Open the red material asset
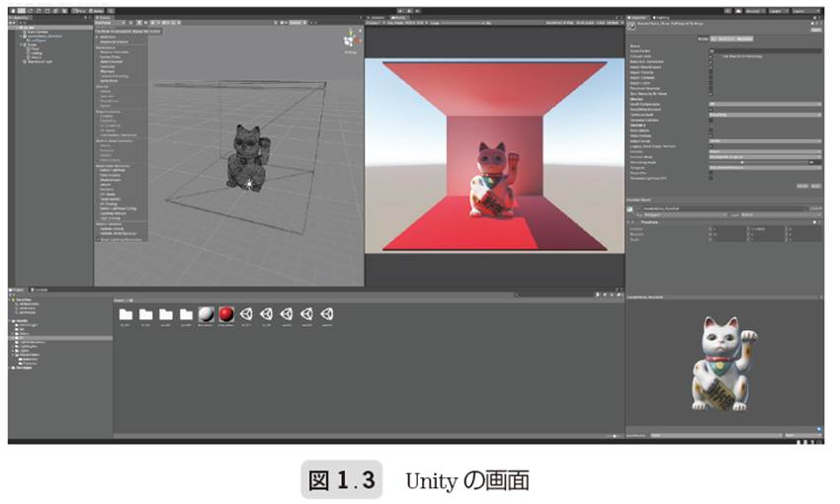Viewport: 840px width, 504px height. click(x=226, y=313)
